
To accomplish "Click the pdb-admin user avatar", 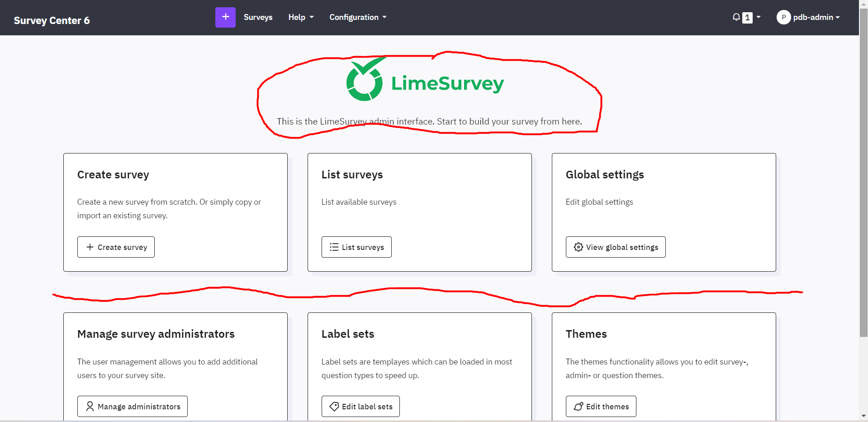I will pyautogui.click(x=783, y=17).
